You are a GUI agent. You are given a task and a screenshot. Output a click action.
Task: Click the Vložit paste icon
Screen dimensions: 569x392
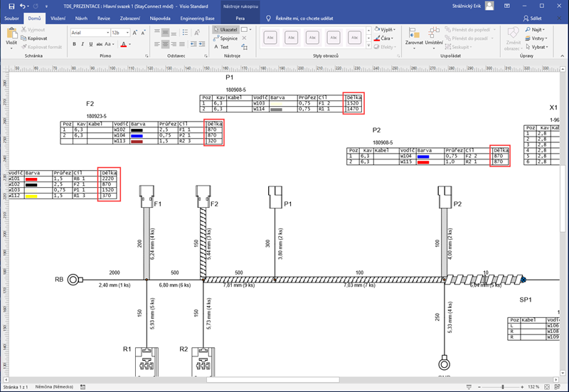click(x=11, y=37)
